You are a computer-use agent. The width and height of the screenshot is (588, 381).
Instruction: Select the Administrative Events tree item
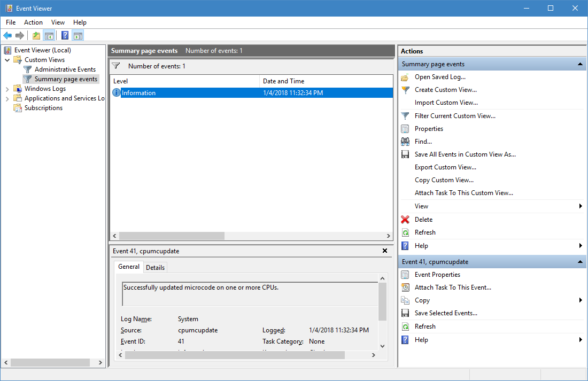pyautogui.click(x=65, y=69)
